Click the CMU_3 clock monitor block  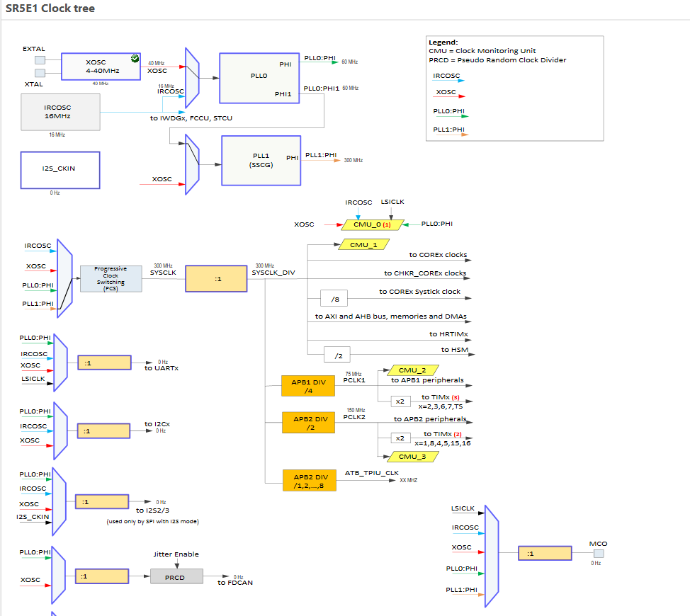click(412, 457)
